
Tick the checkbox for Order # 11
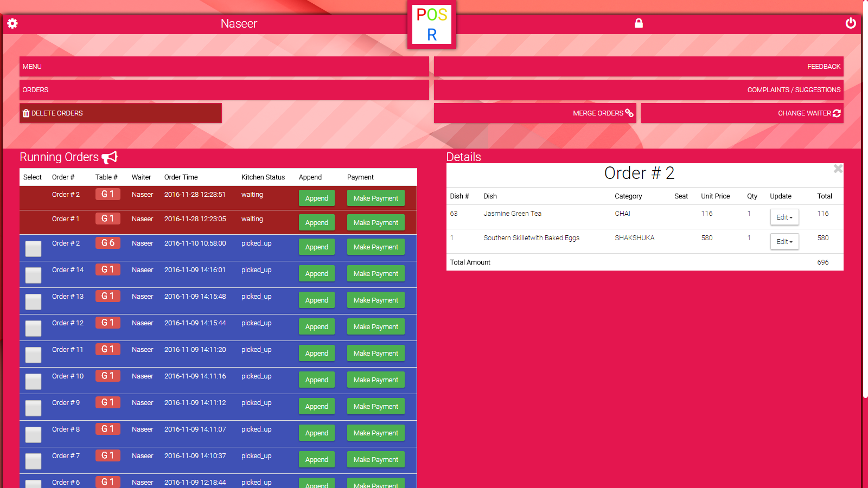[x=33, y=355]
